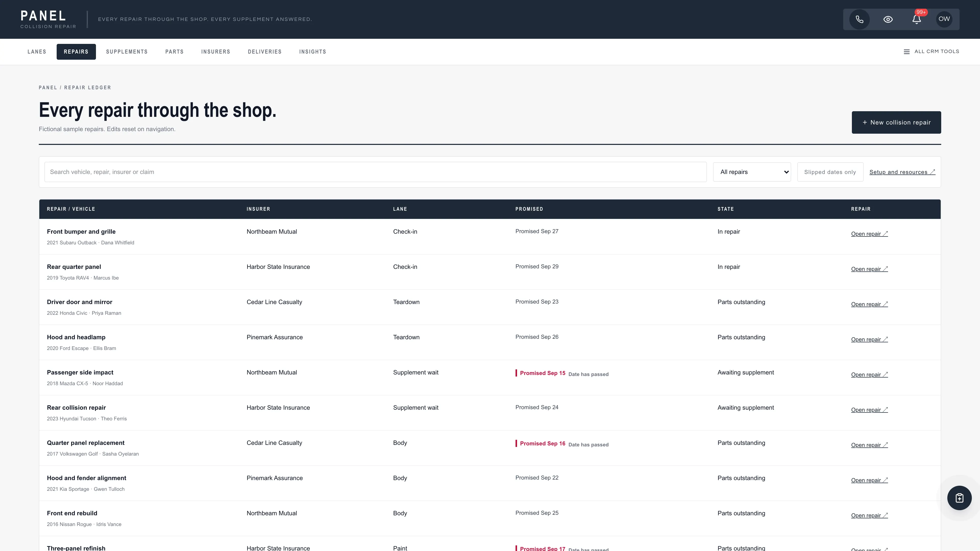Toggle the eye visibility icon in header
The height and width of the screenshot is (551, 980).
888,19
